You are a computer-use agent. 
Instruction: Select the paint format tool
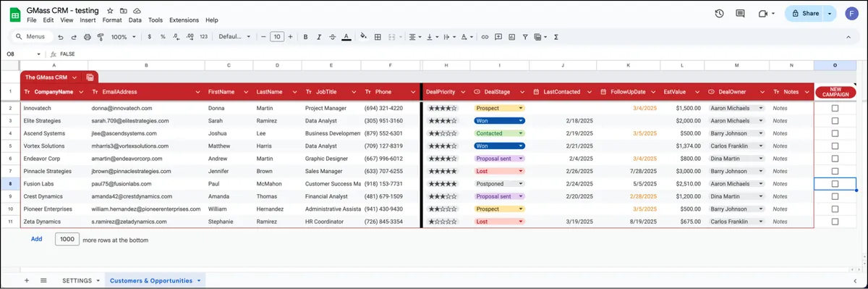coord(101,37)
